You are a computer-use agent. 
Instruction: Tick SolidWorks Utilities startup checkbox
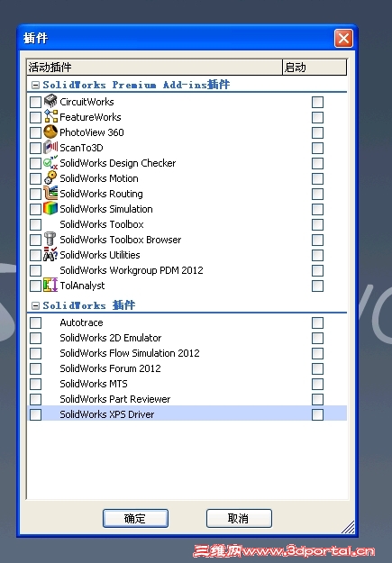(317, 255)
